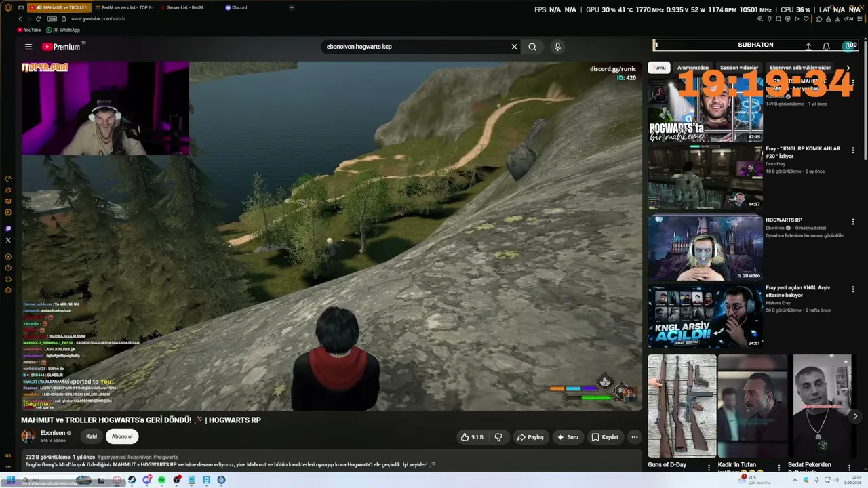Open YouTube notifications bell
The width and height of the screenshot is (868, 488).
tap(826, 46)
